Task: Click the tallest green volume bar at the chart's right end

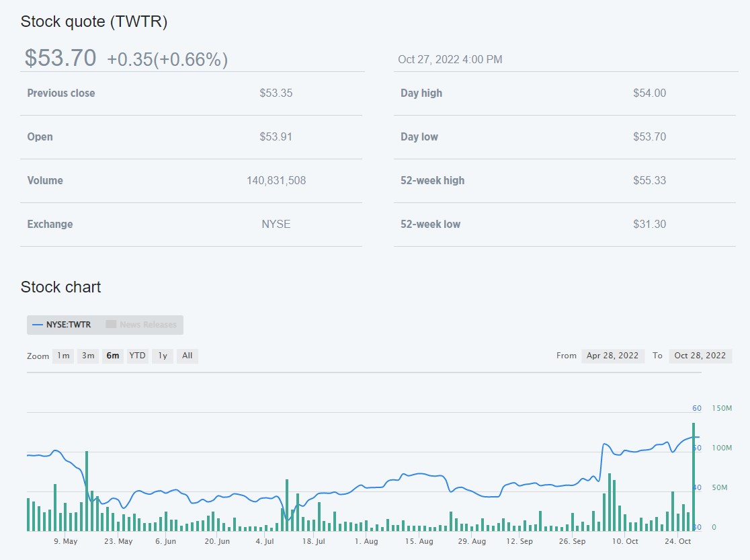Action: (693, 477)
